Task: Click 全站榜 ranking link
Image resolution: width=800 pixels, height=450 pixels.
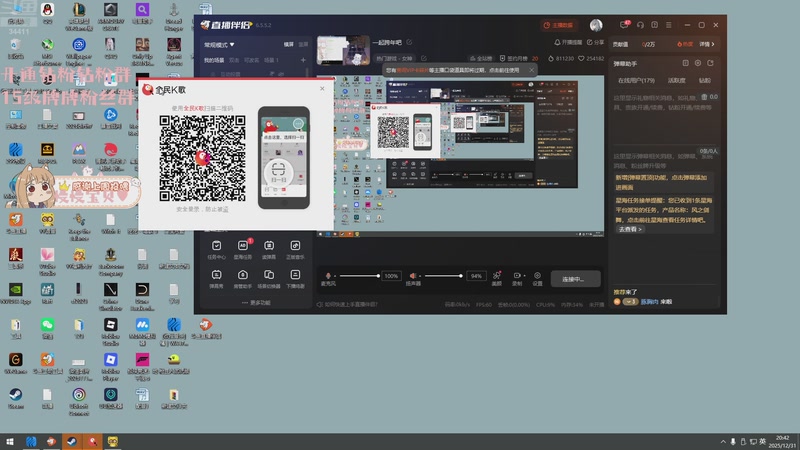Action: (x=480, y=59)
